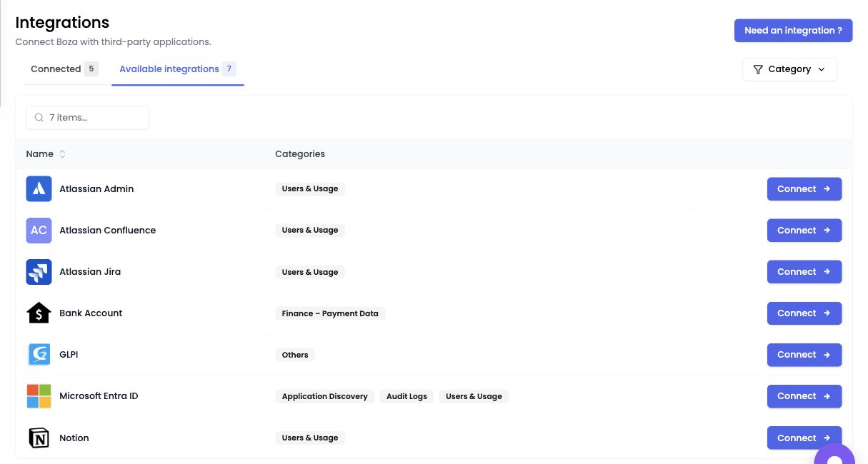Connect GLPI integration
The width and height of the screenshot is (868, 464).
(x=804, y=355)
